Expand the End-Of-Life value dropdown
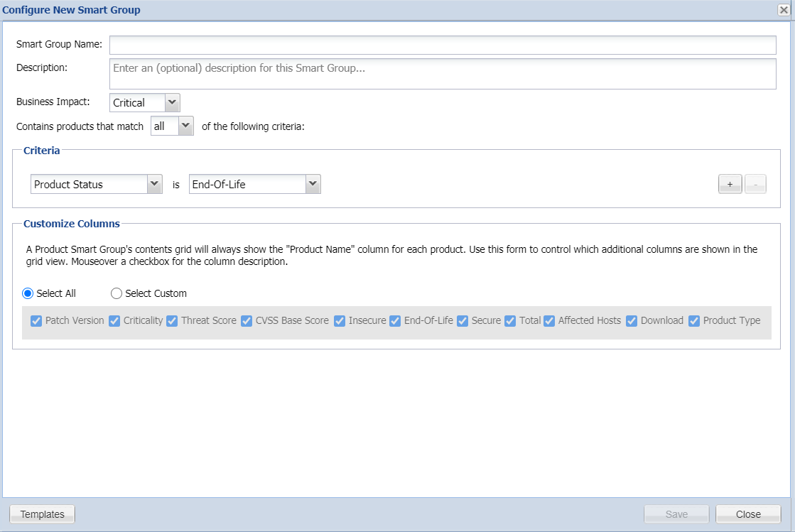 pos(313,185)
